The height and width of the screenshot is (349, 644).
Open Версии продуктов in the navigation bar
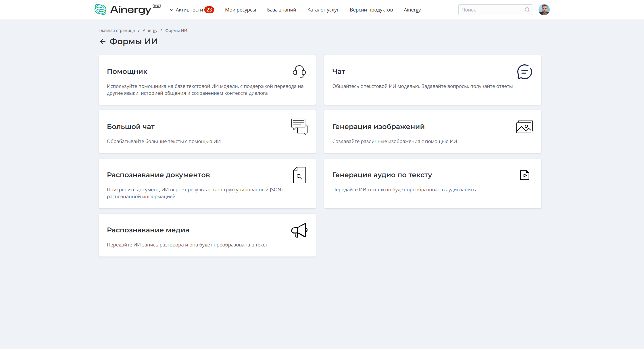click(371, 9)
